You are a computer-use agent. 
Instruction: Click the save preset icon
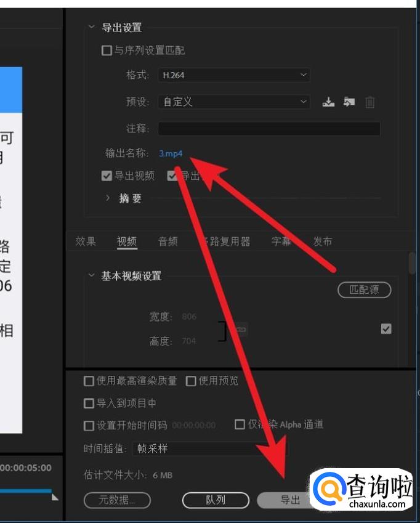[328, 102]
